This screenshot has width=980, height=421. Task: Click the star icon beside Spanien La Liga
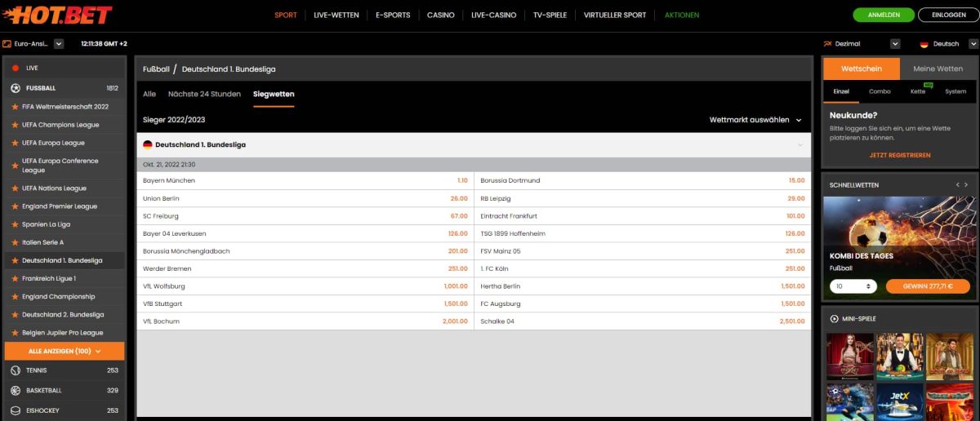[x=15, y=224]
